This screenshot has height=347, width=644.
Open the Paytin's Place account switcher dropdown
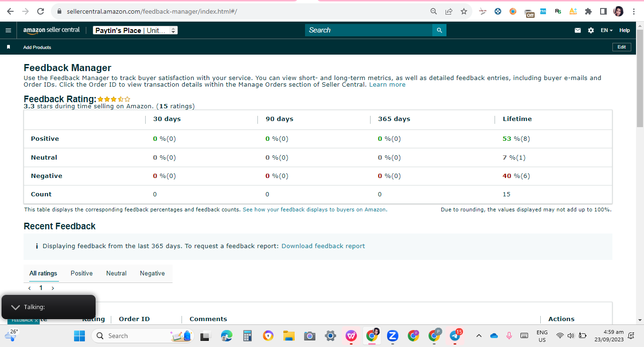click(135, 30)
